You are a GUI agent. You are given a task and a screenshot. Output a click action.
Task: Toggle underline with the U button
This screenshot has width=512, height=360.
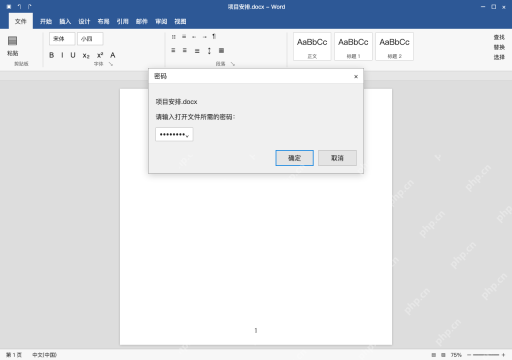coord(73,55)
